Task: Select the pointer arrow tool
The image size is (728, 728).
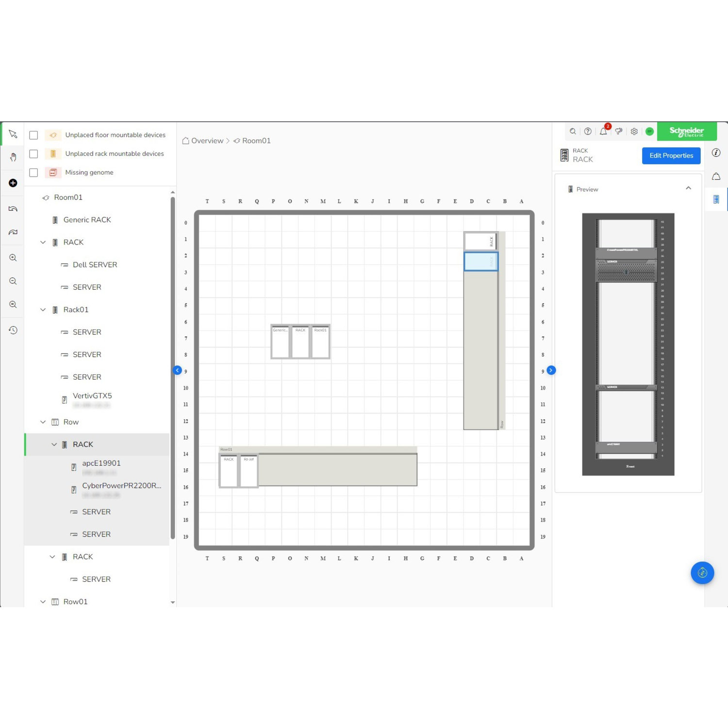Action: 13,134
